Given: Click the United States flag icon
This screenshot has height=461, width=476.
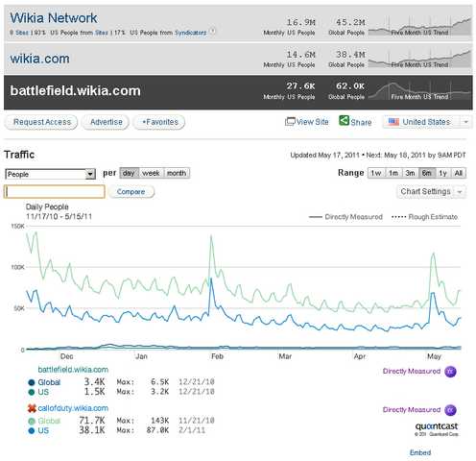Looking at the screenshot, I should pos(393,122).
